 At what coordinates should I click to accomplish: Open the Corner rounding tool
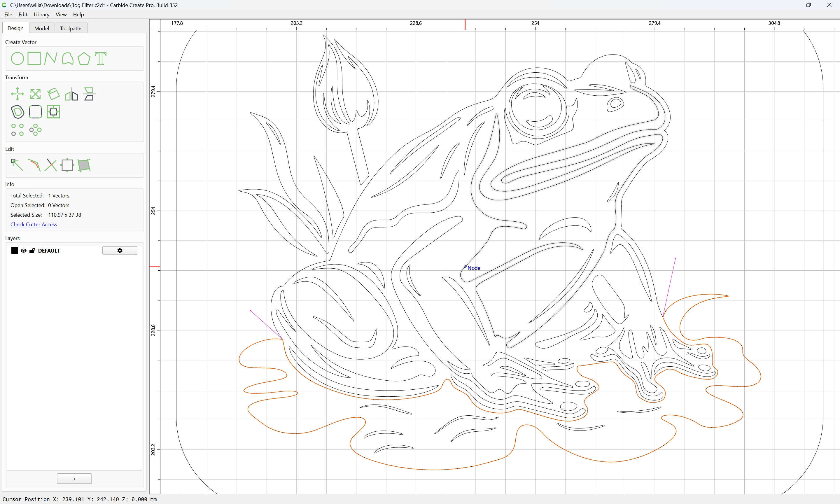click(x=35, y=112)
